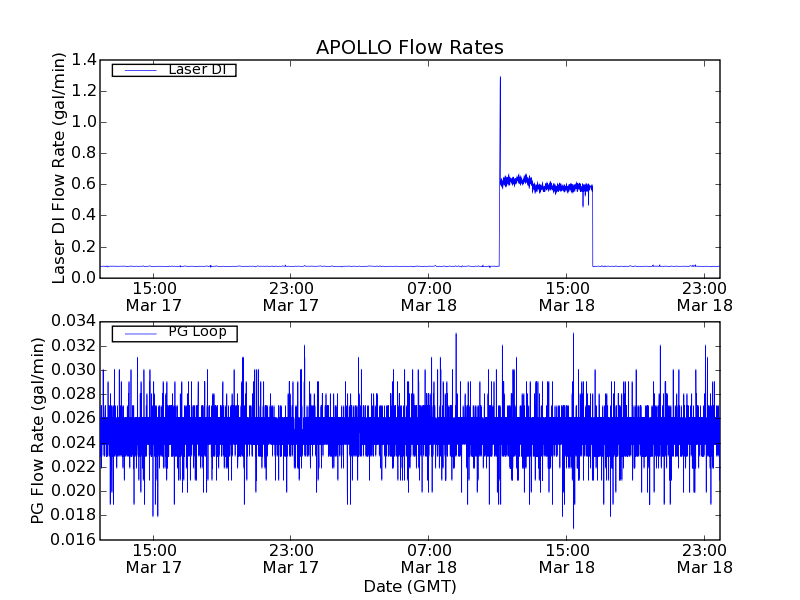Click the PG Flow Rate y-axis label

pyautogui.click(x=38, y=430)
